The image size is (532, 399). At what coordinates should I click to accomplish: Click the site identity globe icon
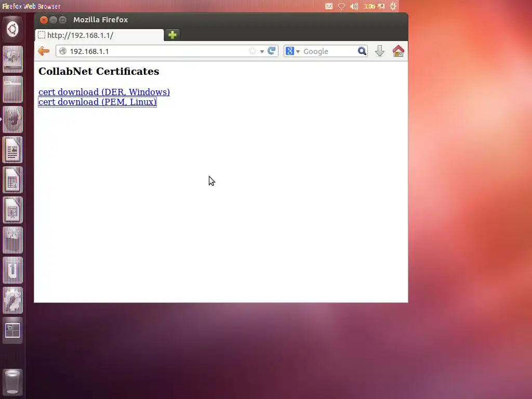tap(63, 51)
